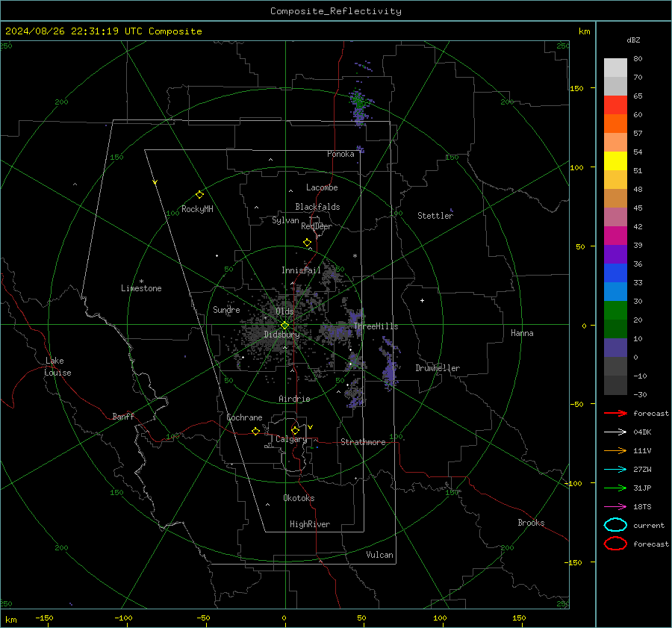Click the light gray 70 dBZ color swatch
This screenshot has width=672, height=628.
(x=615, y=68)
